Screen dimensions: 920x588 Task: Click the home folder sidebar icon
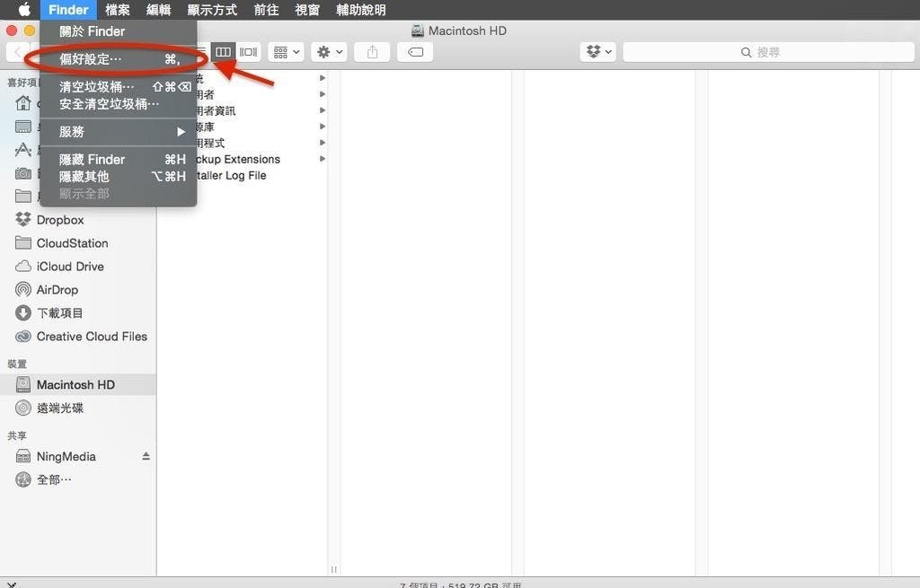coord(22,103)
